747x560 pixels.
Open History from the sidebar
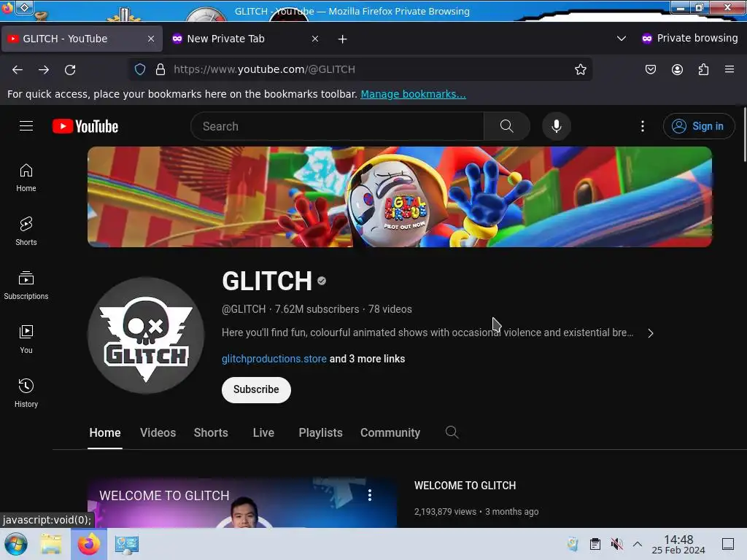click(x=26, y=393)
